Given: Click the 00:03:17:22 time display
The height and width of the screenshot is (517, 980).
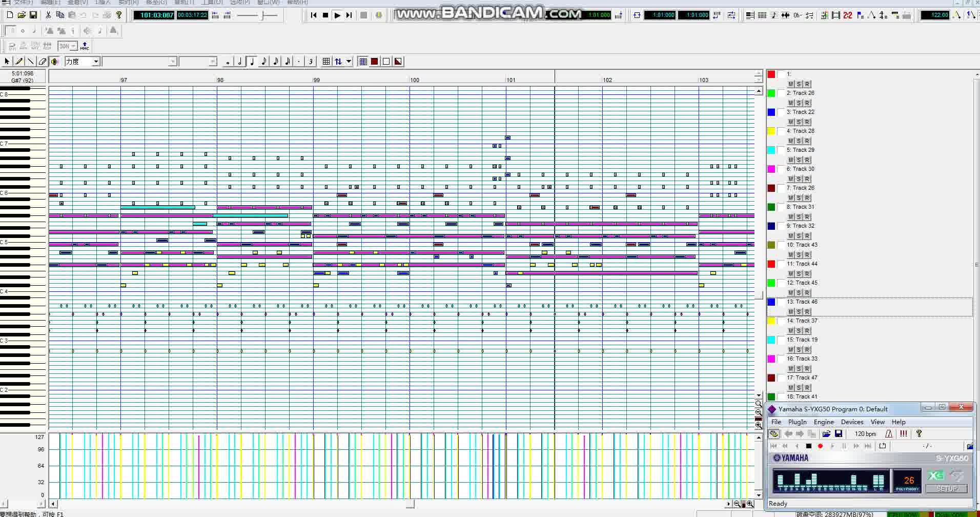Looking at the screenshot, I should pyautogui.click(x=193, y=15).
